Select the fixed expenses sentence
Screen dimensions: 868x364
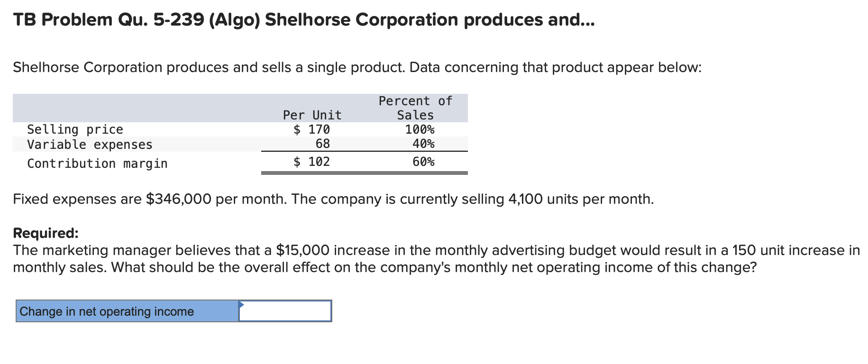[x=332, y=199]
